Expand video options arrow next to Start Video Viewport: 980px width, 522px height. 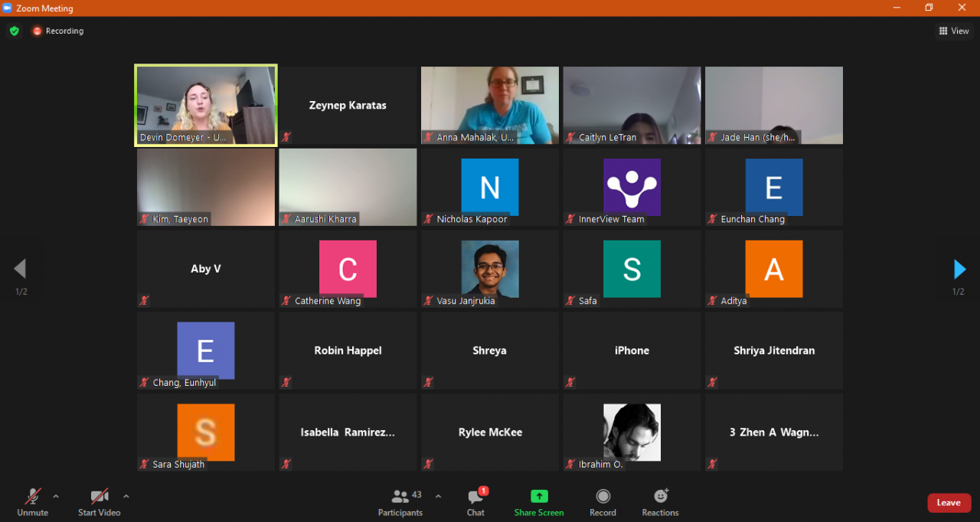126,496
